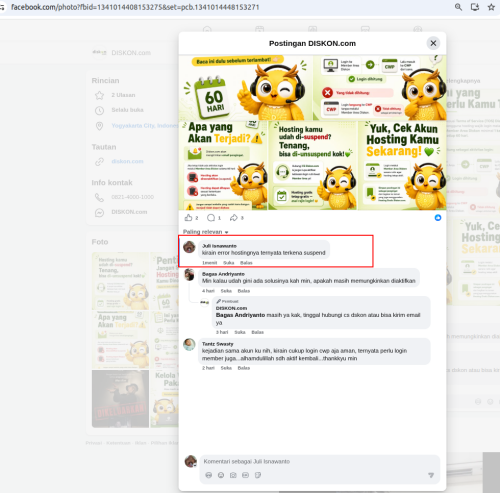Click the avatar sticker icon in the comment box
This screenshot has height=493, width=500.
point(209,475)
